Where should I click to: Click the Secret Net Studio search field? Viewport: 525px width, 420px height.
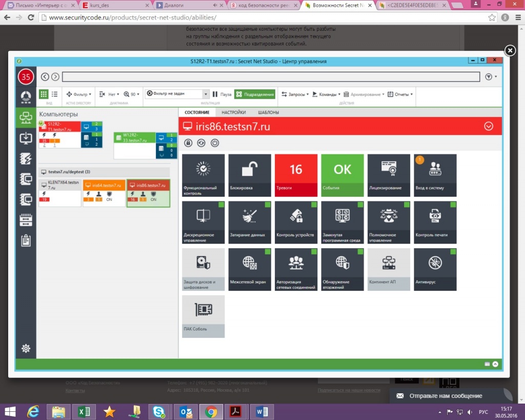pos(271,77)
